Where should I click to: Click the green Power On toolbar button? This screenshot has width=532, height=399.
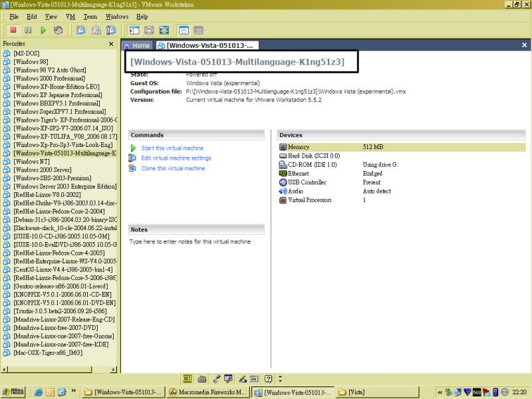[x=43, y=30]
